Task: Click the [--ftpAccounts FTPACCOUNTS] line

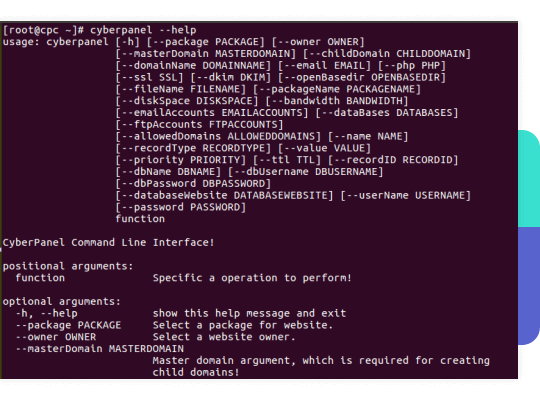Action: [x=199, y=124]
